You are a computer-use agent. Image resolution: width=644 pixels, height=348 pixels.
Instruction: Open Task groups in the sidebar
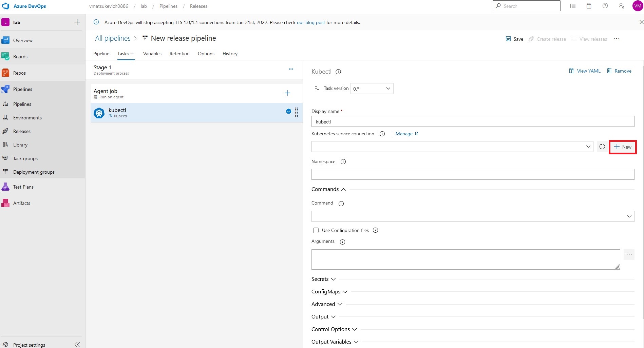coord(25,158)
